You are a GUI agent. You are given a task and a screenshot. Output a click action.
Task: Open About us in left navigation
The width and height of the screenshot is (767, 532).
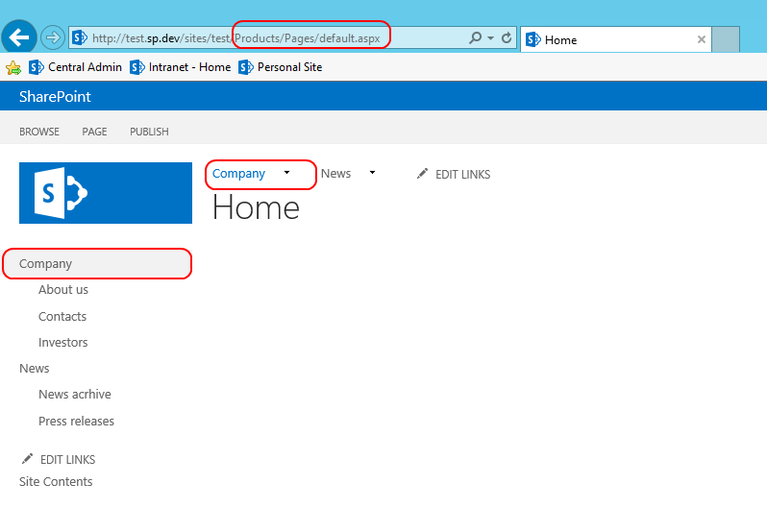pyautogui.click(x=63, y=290)
